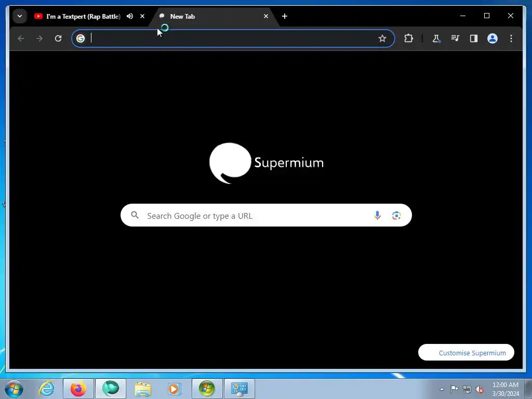The width and height of the screenshot is (532, 399).
Task: Click Customise Supermium button
Action: [x=466, y=353]
